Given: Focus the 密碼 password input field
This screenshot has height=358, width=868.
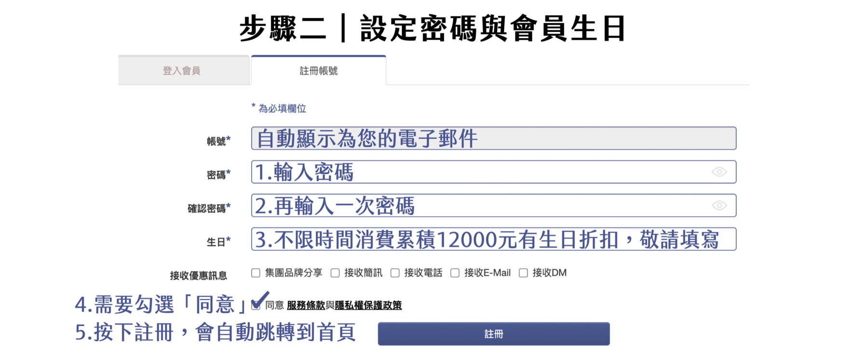Looking at the screenshot, I should 494,172.
